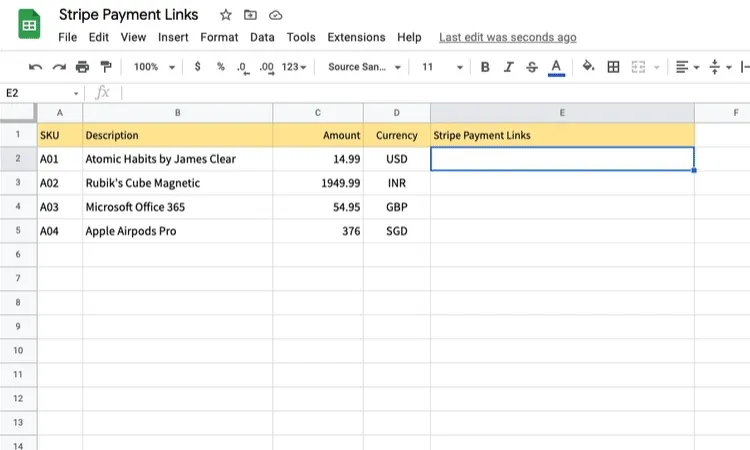Select column E header
The image size is (750, 450).
562,113
